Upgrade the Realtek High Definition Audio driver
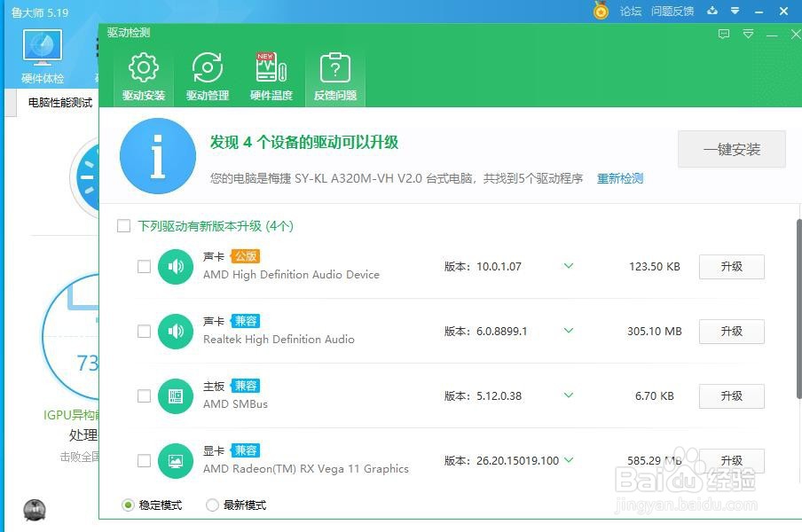802x532 pixels. click(731, 332)
